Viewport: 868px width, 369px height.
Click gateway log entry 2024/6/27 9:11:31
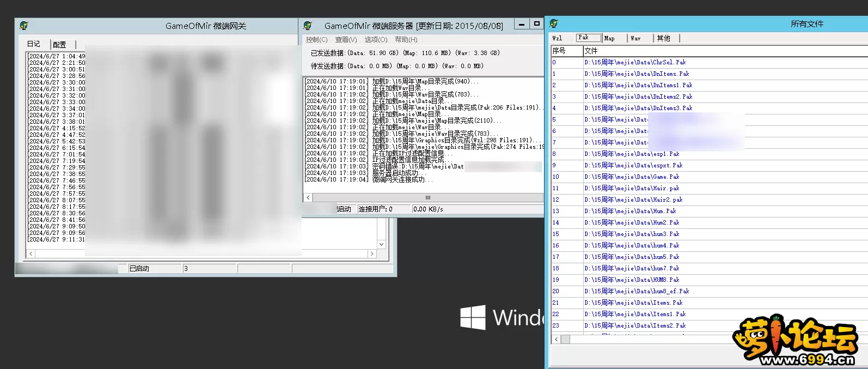click(57, 239)
